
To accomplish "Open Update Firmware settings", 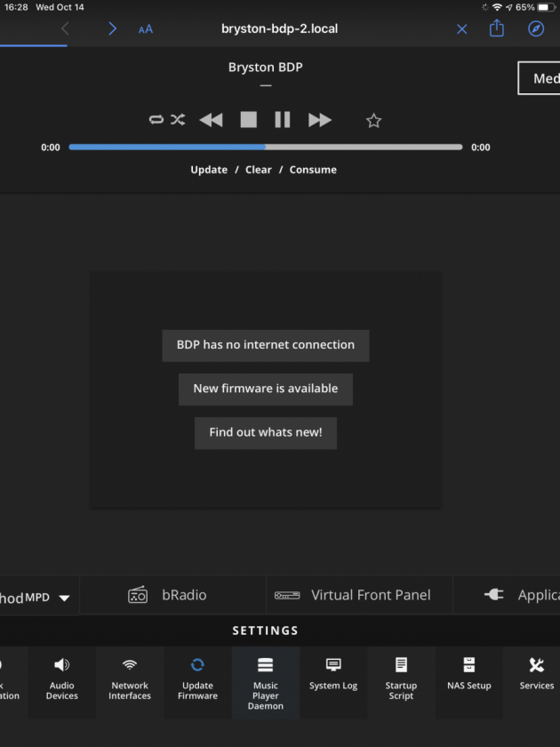I will click(x=197, y=682).
